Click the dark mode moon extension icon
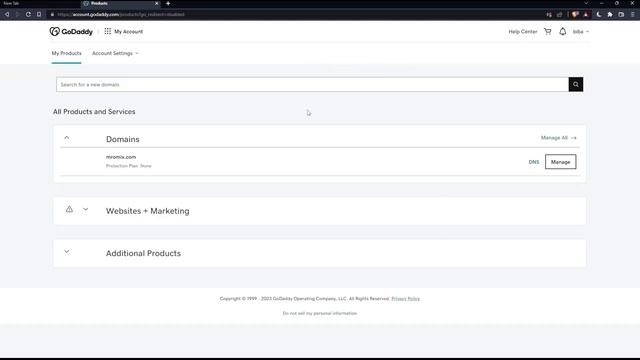 click(599, 14)
